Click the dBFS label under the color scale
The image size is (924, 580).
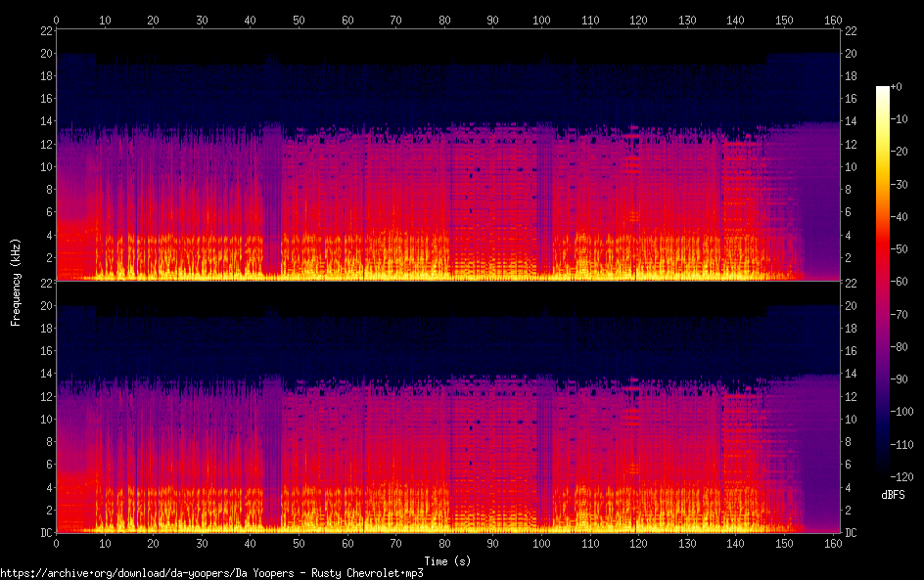point(893,496)
